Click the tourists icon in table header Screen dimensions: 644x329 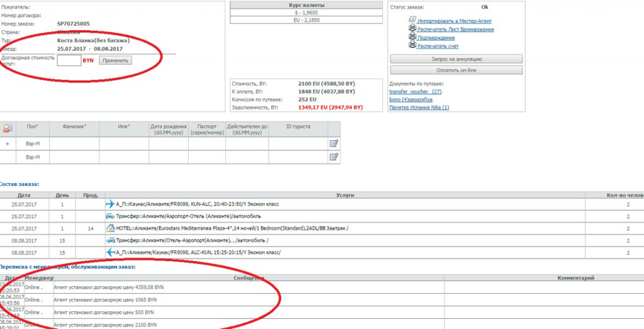8,128
